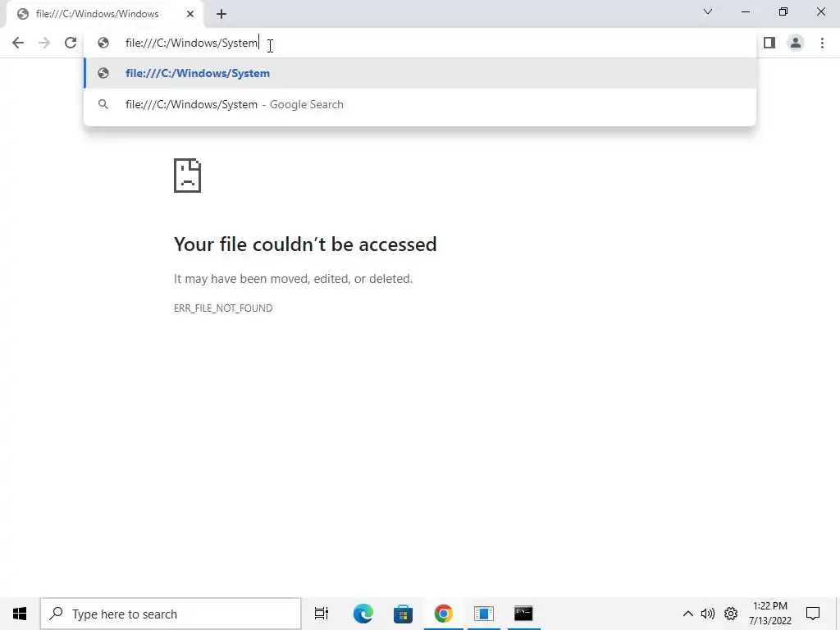This screenshot has height=630, width=840.
Task: Open the volume control
Action: click(x=708, y=614)
